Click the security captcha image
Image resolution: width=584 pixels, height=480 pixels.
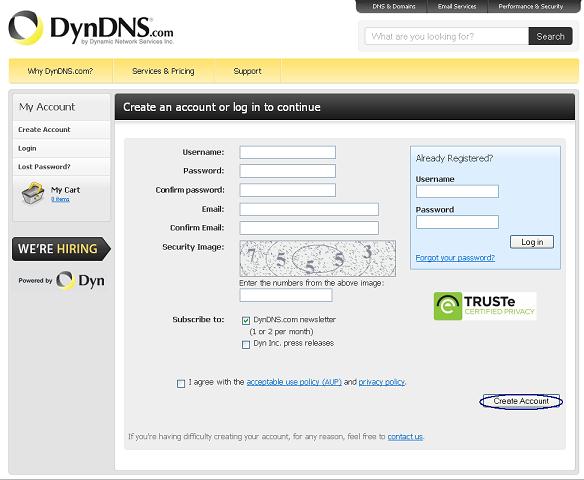pyautogui.click(x=317, y=258)
